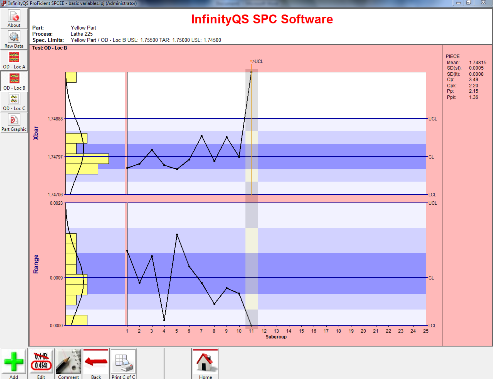Switch to OD - Loc A chart
493x379 pixels.
pos(14,60)
